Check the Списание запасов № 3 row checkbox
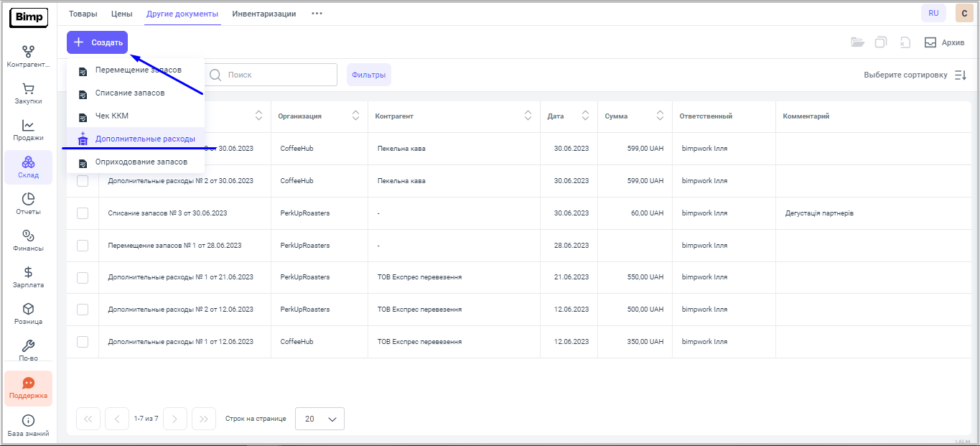This screenshot has width=980, height=446. tap(83, 213)
